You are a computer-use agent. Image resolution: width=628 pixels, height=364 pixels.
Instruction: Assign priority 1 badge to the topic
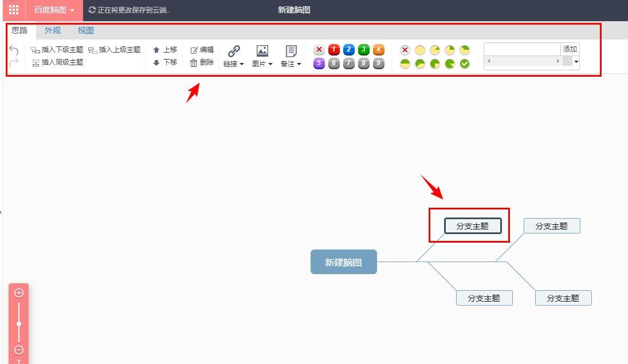333,50
